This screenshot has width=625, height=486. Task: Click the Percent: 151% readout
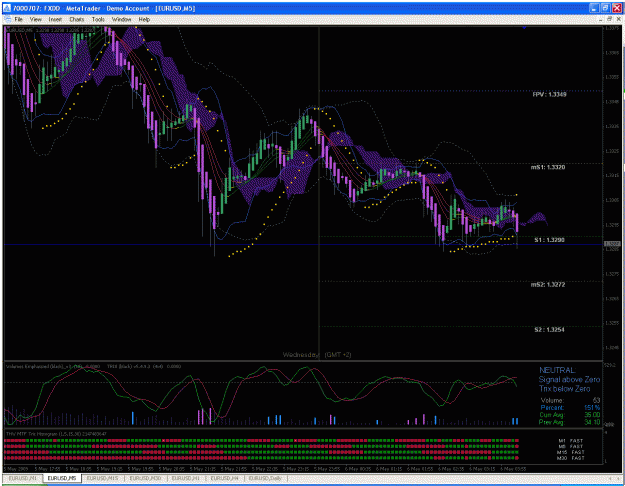click(x=570, y=407)
